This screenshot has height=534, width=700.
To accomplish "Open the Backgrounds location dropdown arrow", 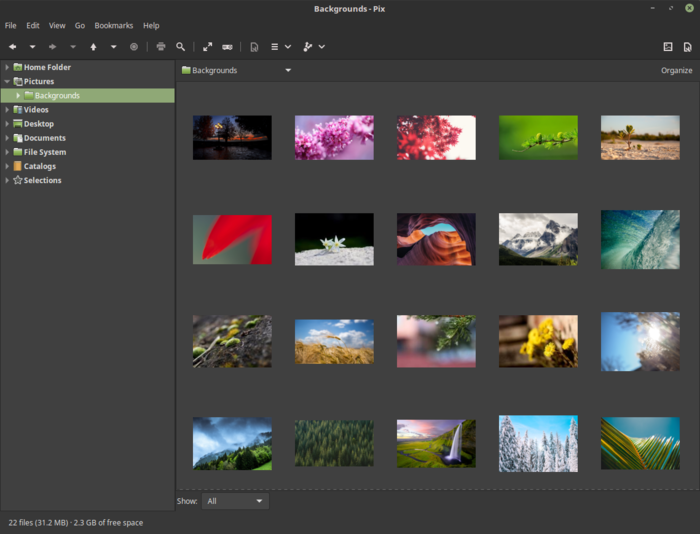I will (x=288, y=71).
